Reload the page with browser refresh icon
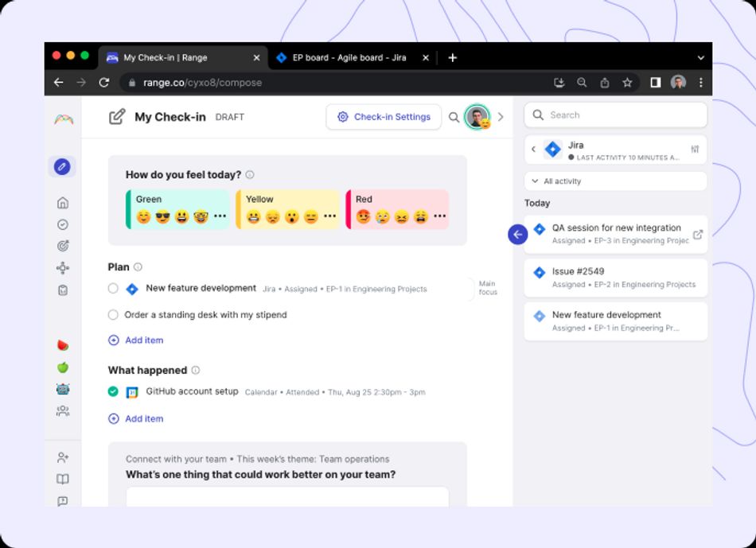756x548 pixels. point(104,83)
